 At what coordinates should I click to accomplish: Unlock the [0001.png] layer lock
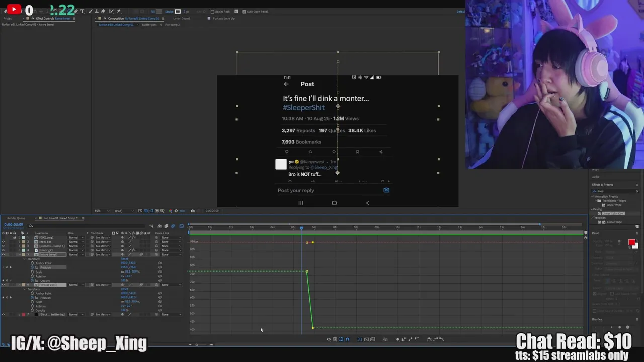[14, 237]
